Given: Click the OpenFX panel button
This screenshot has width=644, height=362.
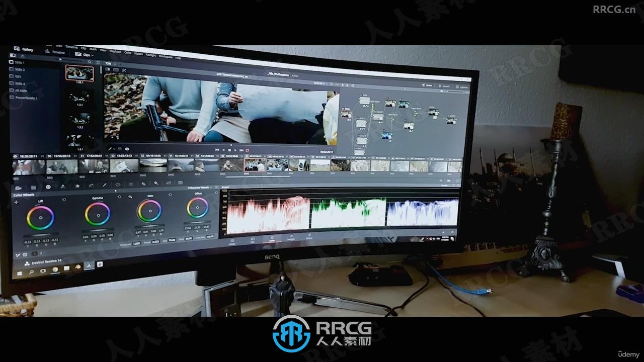Looking at the screenshot, I should tap(444, 86).
